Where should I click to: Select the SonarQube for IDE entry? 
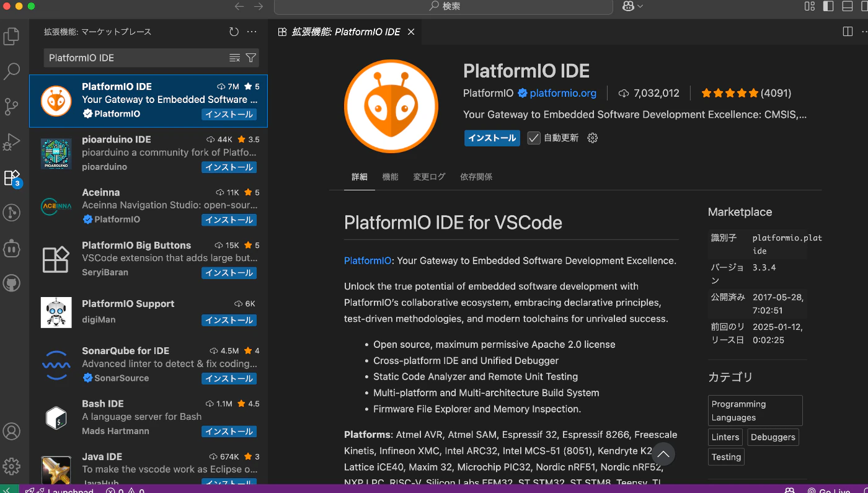(149, 365)
